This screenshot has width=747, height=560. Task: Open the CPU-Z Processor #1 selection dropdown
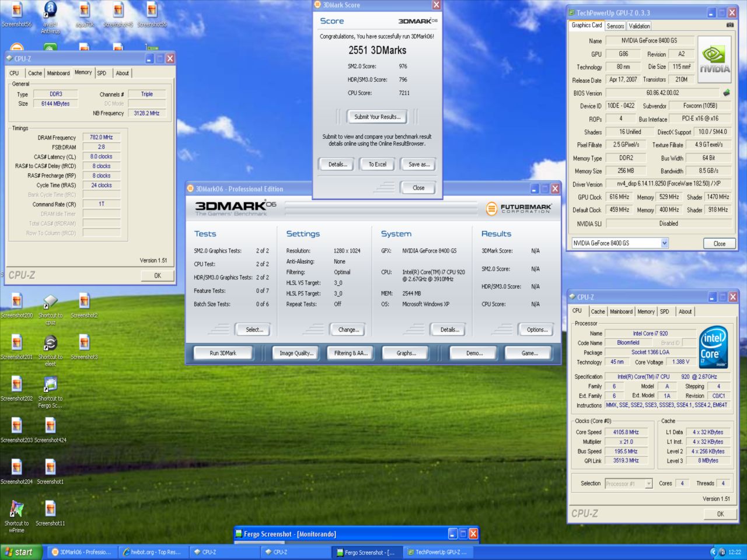pyautogui.click(x=648, y=484)
